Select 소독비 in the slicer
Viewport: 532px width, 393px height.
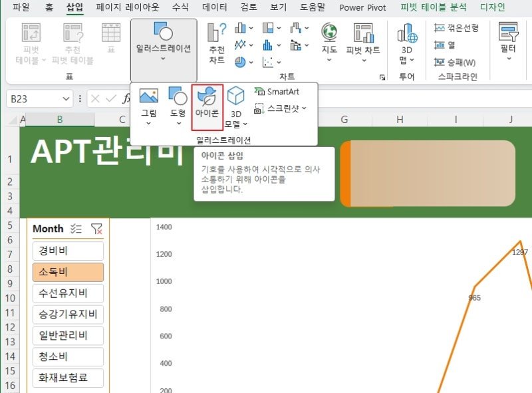(68, 272)
